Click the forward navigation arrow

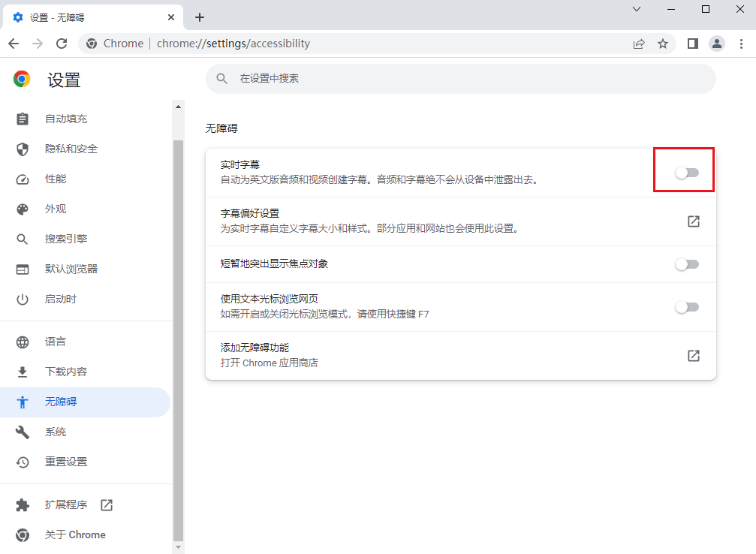pyautogui.click(x=37, y=44)
